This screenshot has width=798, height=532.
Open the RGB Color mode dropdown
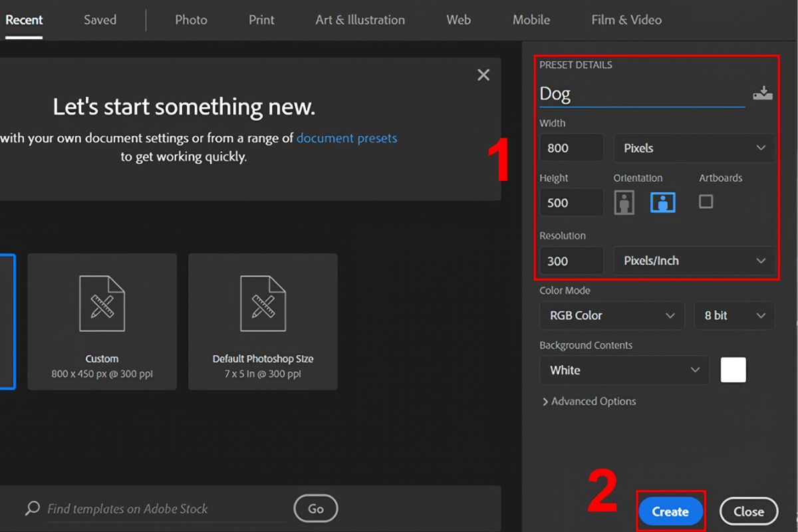point(612,316)
